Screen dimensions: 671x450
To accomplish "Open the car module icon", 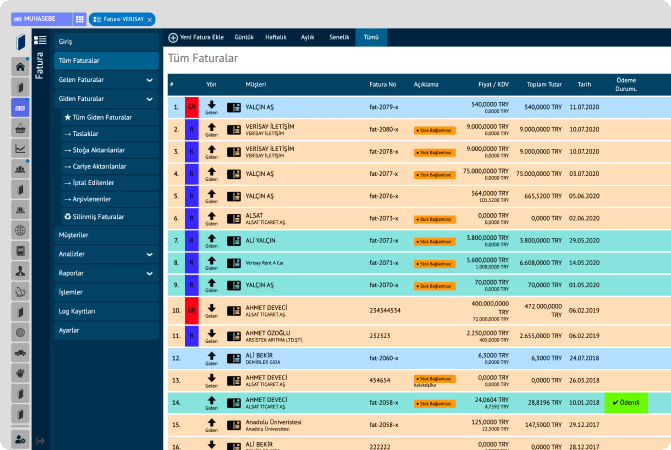I will [x=20, y=353].
